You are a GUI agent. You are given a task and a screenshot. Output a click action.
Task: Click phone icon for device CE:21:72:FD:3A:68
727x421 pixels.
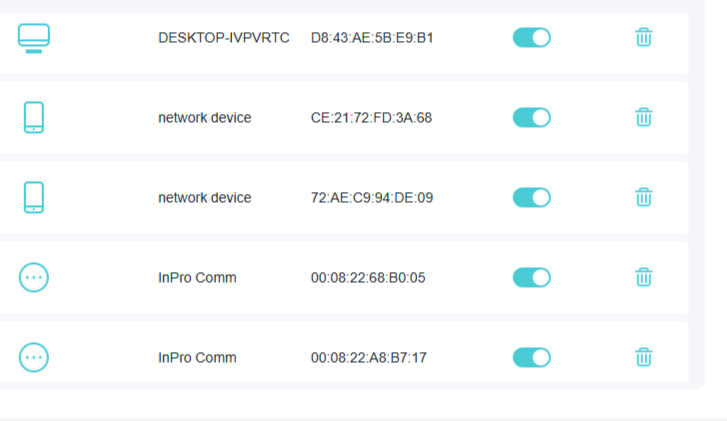click(x=34, y=117)
